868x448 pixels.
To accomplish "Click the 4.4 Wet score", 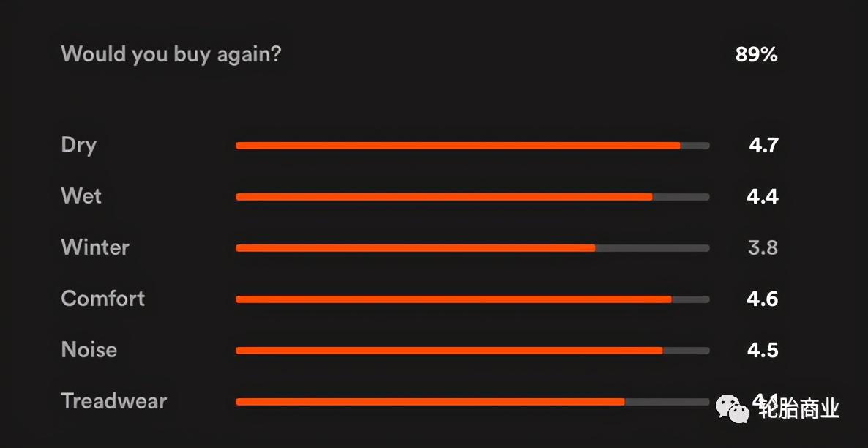I will tap(763, 197).
